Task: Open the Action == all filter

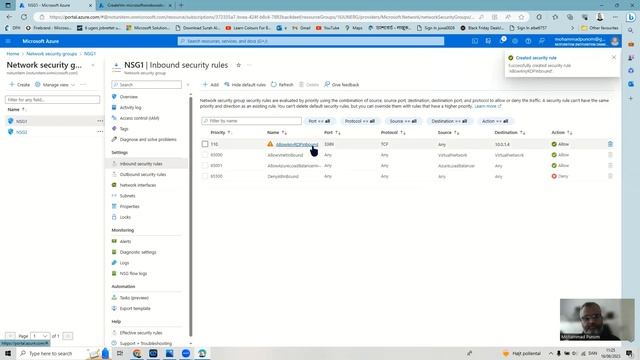Action: coord(495,121)
